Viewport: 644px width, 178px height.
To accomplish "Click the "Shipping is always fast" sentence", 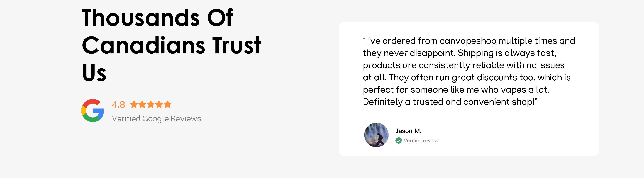I will click(x=507, y=53).
